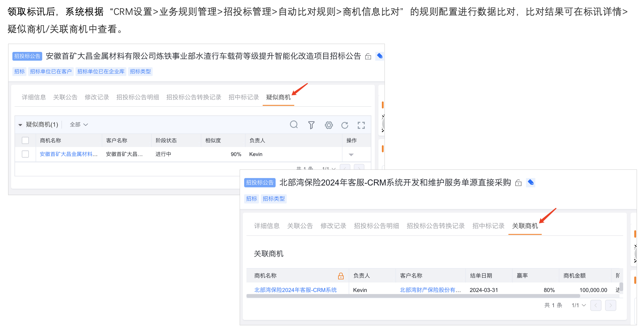
Task: Check the 安徽首矿大昌金属材料 row checkbox
Action: point(25,154)
